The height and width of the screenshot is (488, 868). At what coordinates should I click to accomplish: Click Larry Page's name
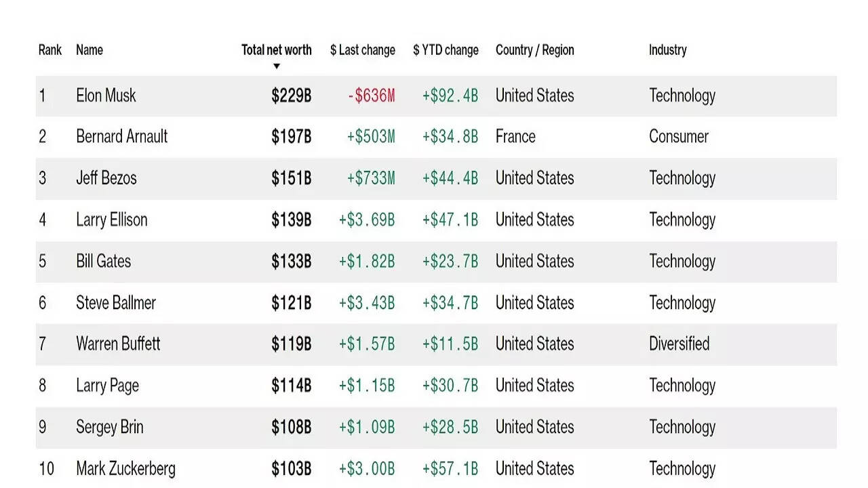coord(107,386)
